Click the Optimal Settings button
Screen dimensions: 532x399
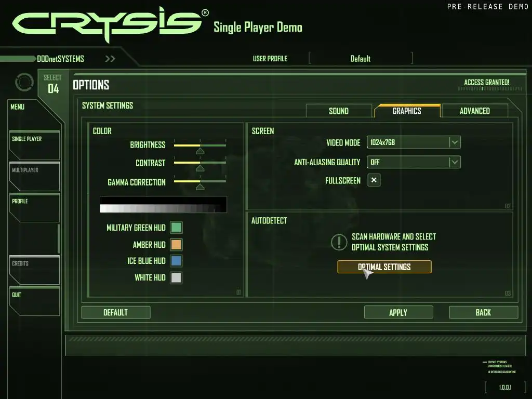pos(384,267)
